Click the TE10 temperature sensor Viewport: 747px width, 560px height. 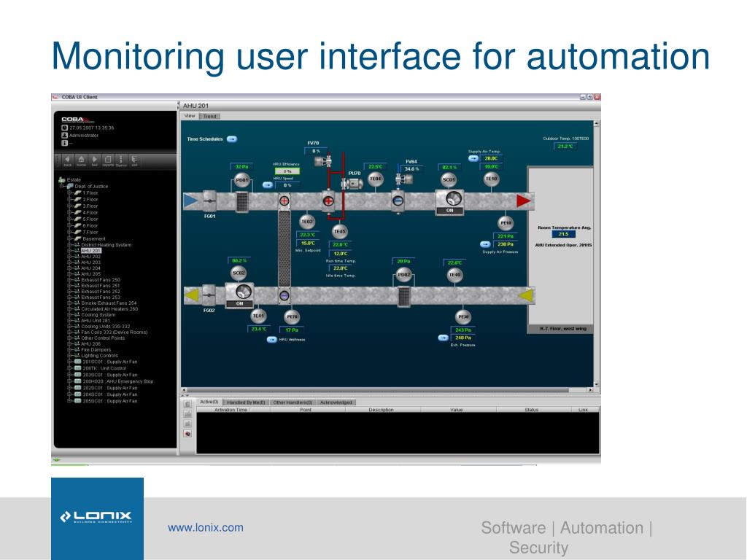click(491, 179)
